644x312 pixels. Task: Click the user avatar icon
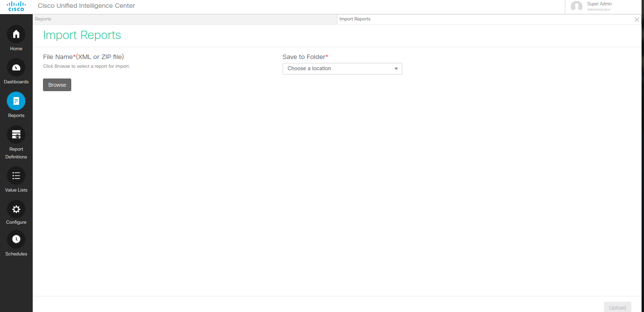(x=577, y=6)
